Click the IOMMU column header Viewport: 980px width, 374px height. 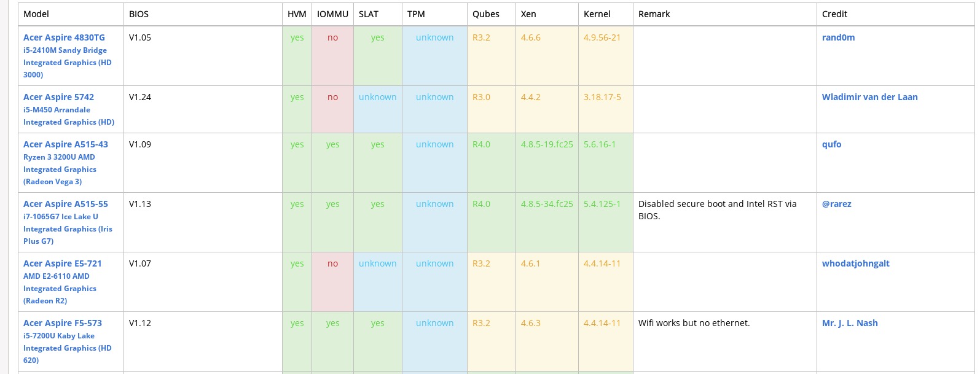[x=332, y=14]
